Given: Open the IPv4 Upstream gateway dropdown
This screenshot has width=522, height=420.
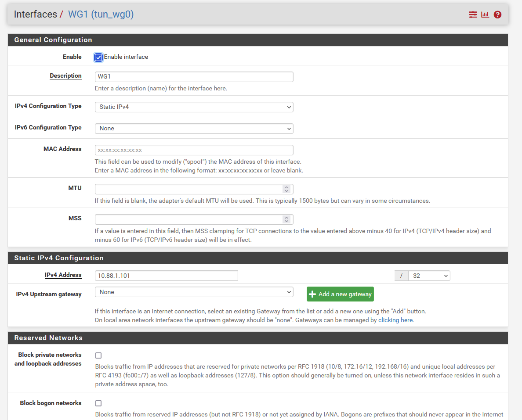Looking at the screenshot, I should (194, 292).
